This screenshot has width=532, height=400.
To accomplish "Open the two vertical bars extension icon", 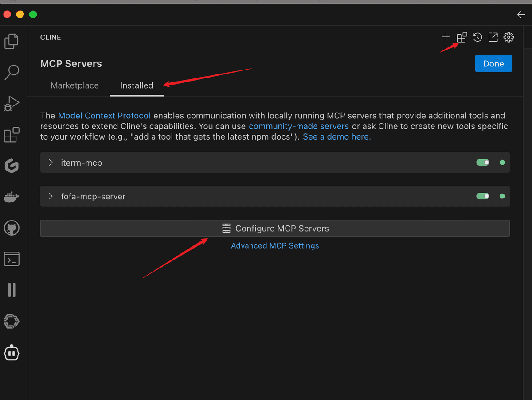I will click(x=12, y=290).
